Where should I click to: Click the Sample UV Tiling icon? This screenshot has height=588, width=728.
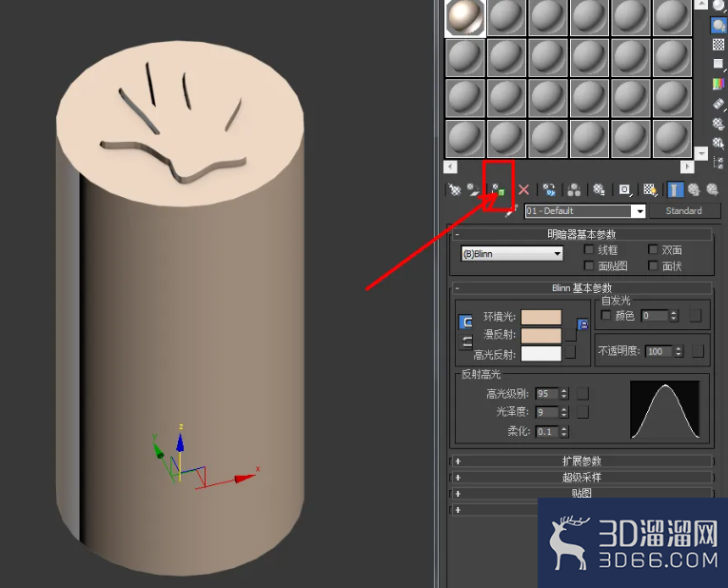pyautogui.click(x=718, y=64)
